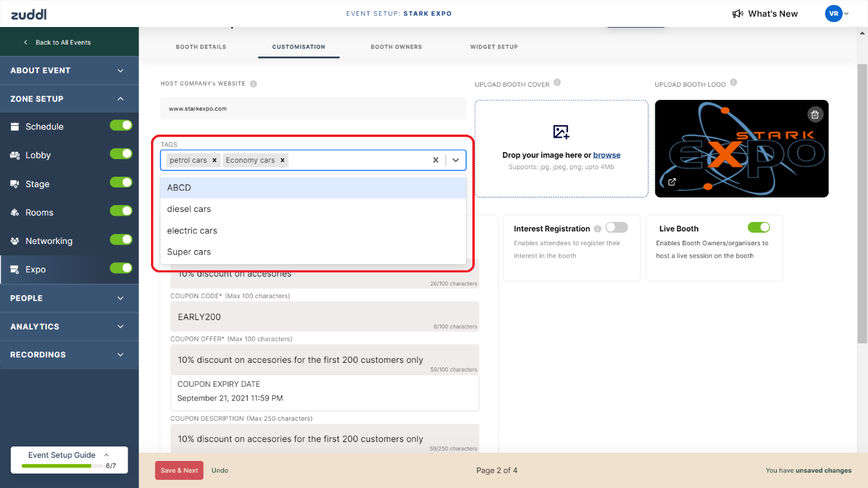Select diesel cars tag option
The height and width of the screenshot is (488, 868).
[x=313, y=209]
